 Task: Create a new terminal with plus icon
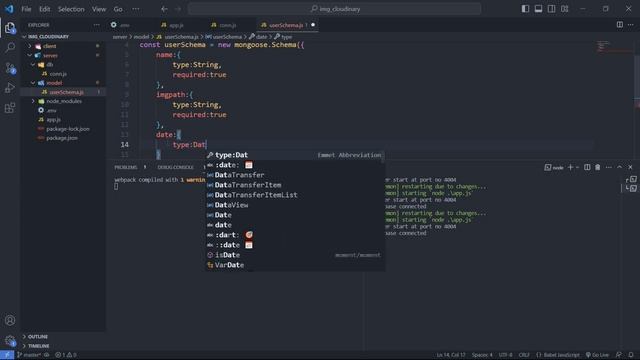[x=570, y=167]
